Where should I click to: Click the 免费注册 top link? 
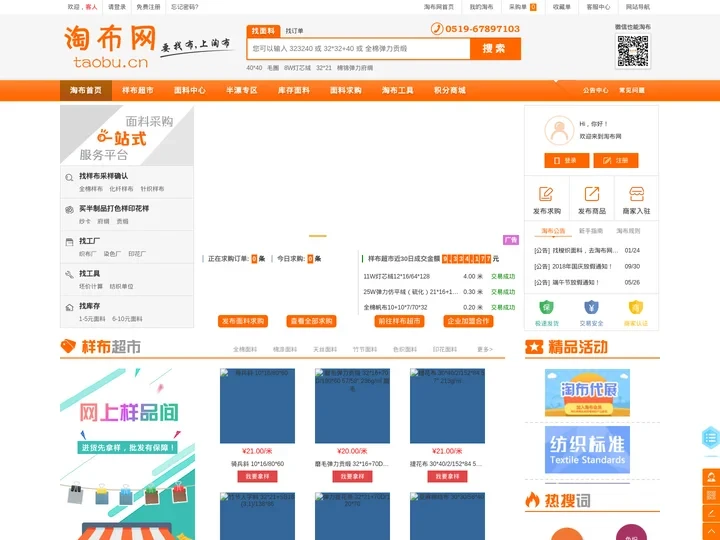click(148, 7)
